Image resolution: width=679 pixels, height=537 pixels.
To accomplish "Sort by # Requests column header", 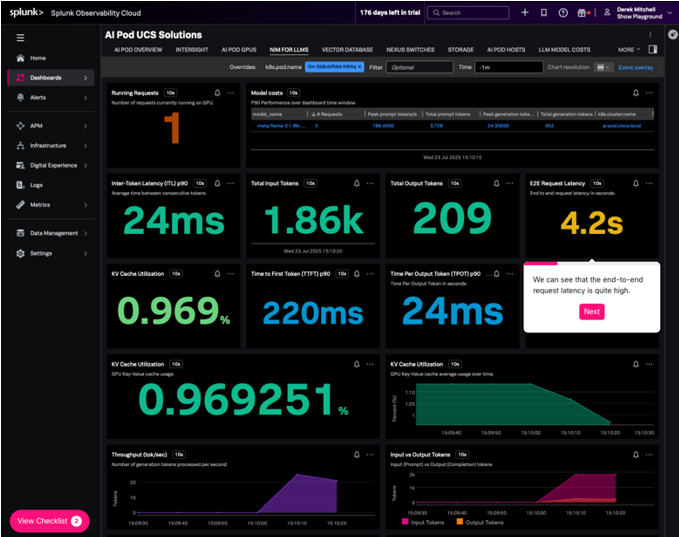I will 329,114.
